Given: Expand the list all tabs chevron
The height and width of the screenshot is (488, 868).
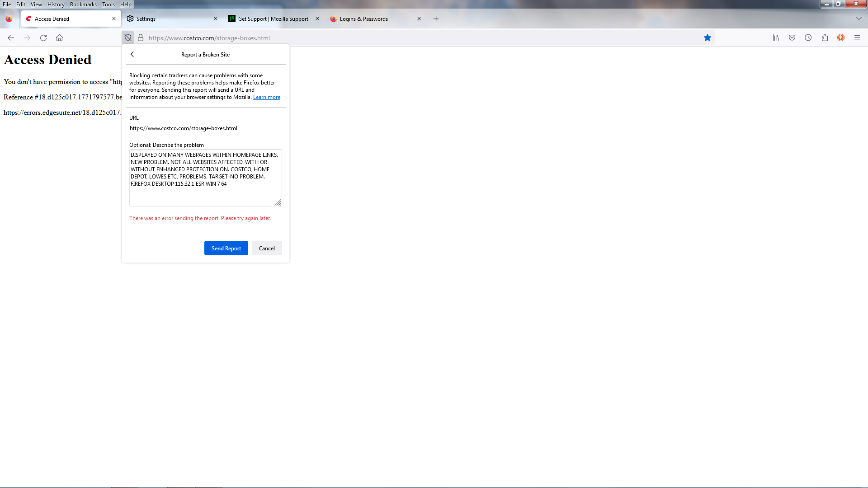Looking at the screenshot, I should click(x=859, y=19).
